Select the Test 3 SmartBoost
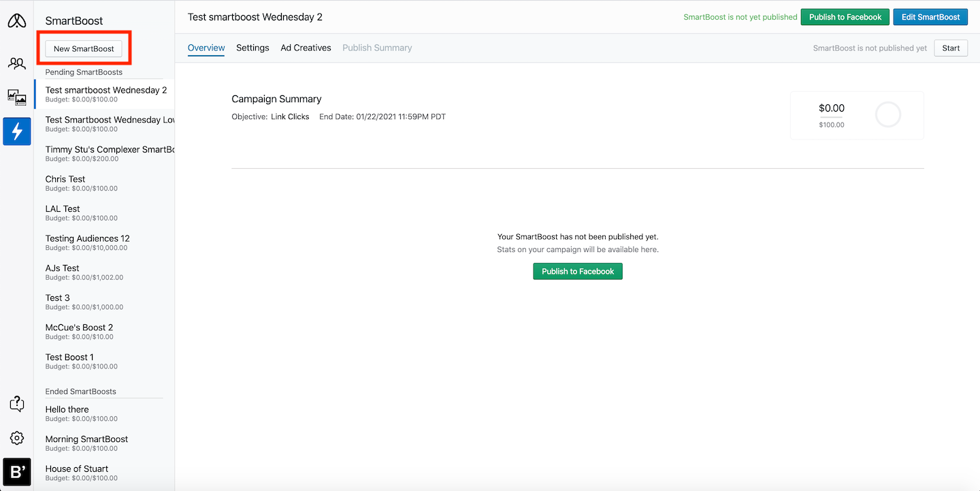This screenshot has width=980, height=491. 104,302
